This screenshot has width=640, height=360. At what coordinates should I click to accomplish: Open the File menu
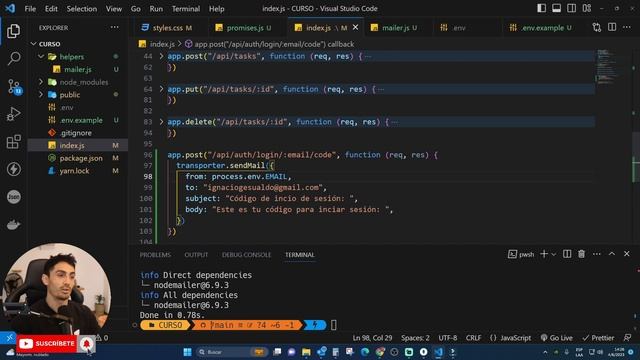pyautogui.click(x=30, y=9)
